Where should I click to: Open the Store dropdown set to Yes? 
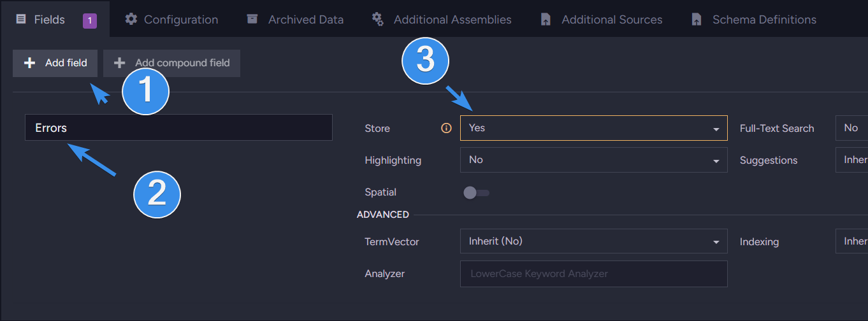coord(593,128)
